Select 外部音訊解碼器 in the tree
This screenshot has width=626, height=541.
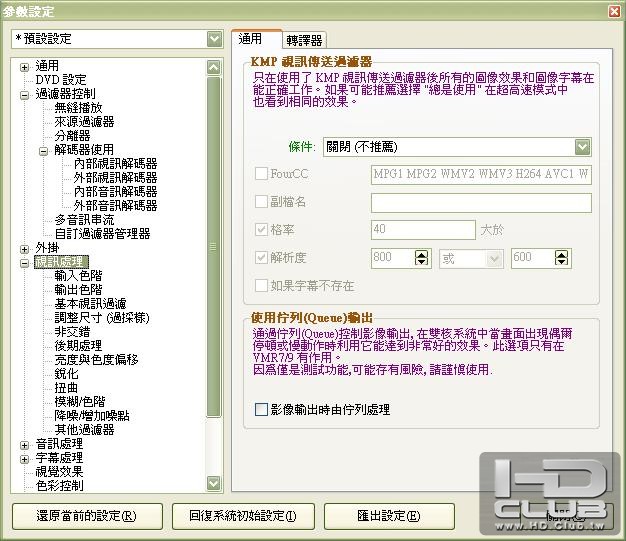[115, 205]
